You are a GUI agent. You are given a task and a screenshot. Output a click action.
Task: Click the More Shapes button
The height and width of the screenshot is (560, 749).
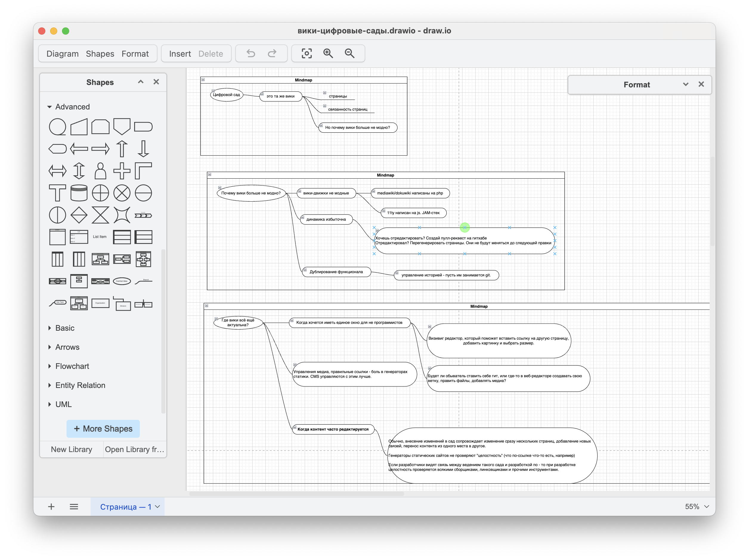pos(103,428)
